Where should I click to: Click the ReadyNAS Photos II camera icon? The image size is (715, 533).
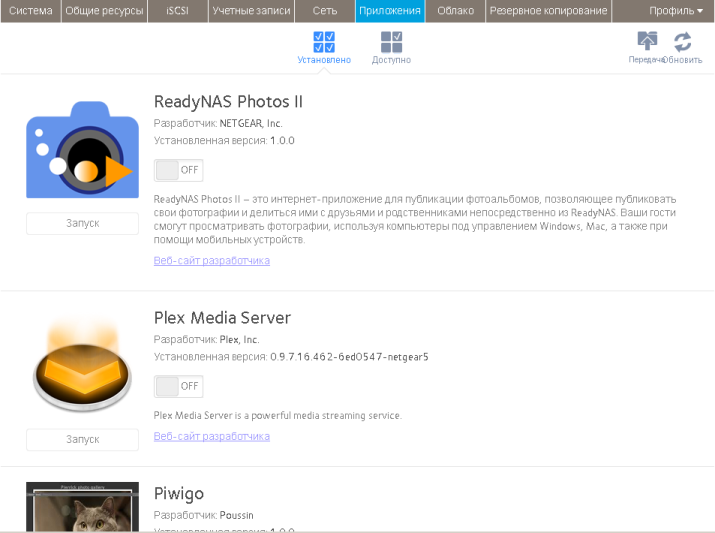click(x=83, y=150)
